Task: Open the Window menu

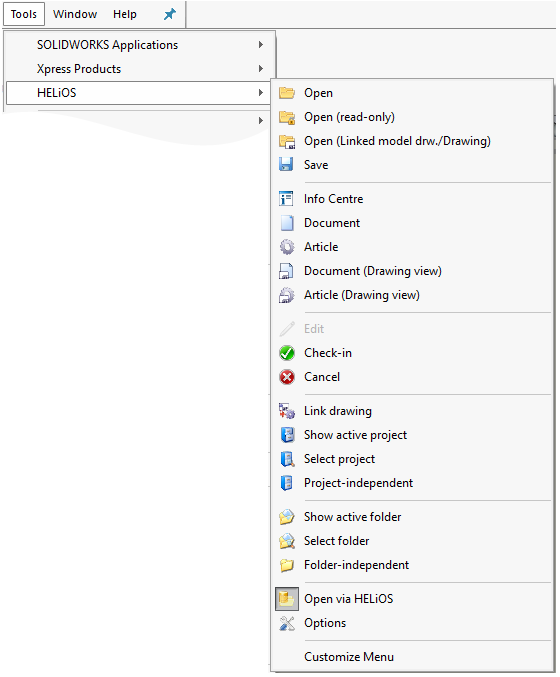Action: [75, 14]
